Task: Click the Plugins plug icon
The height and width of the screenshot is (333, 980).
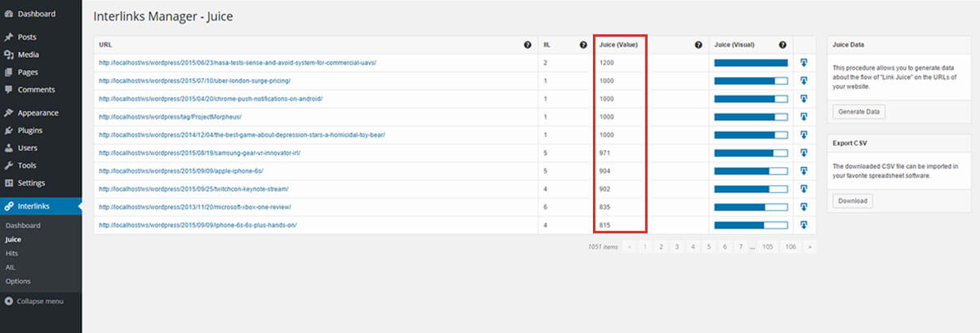Action: [x=8, y=131]
